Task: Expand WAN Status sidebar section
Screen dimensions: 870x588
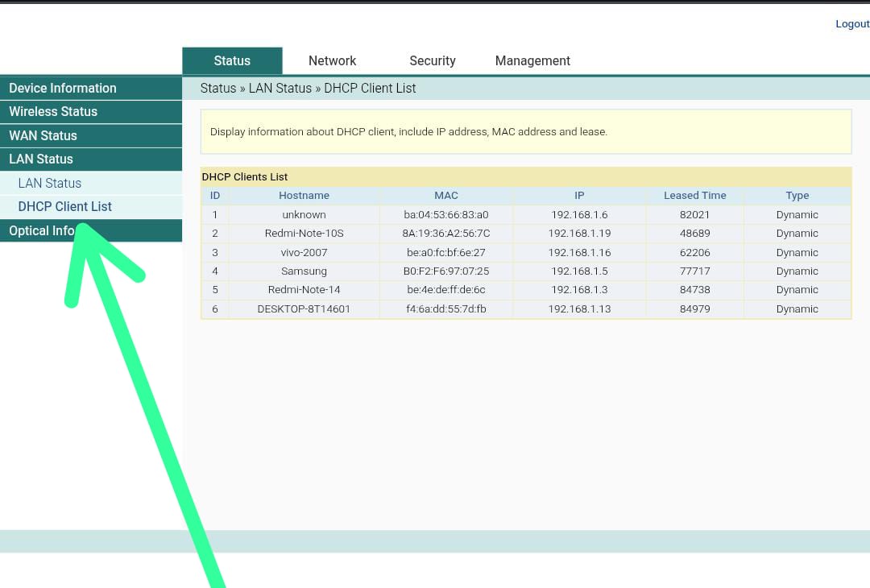Action: (x=43, y=136)
